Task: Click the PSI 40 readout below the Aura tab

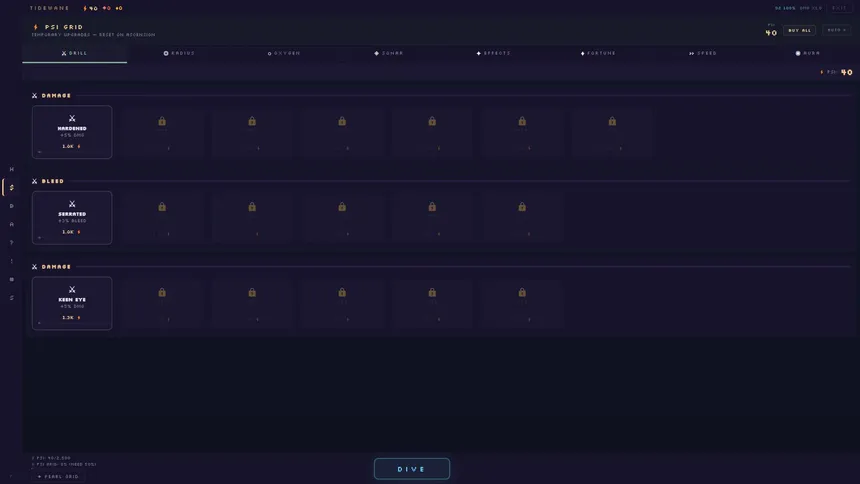Action: [837, 72]
